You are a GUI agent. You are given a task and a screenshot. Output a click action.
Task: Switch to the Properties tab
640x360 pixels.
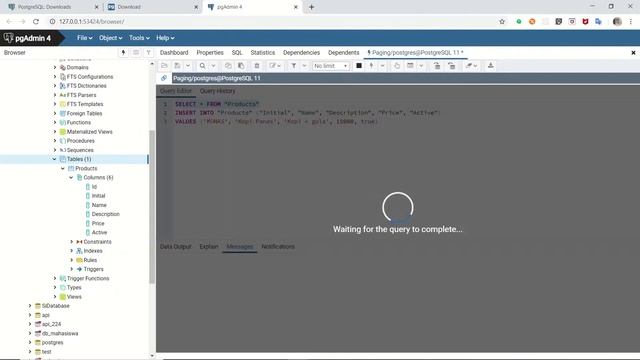(x=210, y=53)
